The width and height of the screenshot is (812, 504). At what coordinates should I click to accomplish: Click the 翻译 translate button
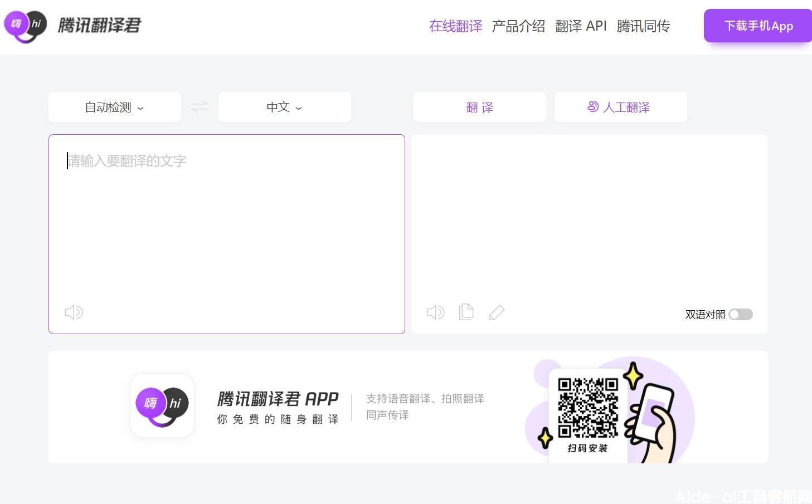point(480,107)
